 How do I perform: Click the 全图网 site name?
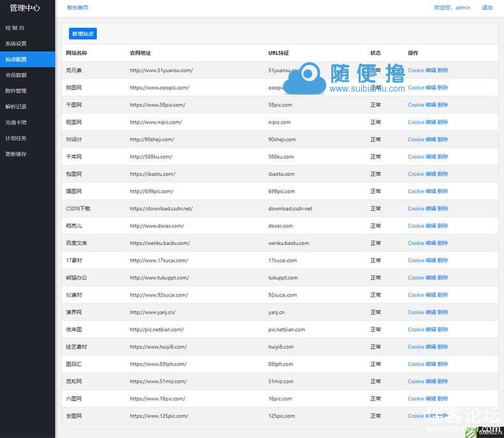click(74, 416)
